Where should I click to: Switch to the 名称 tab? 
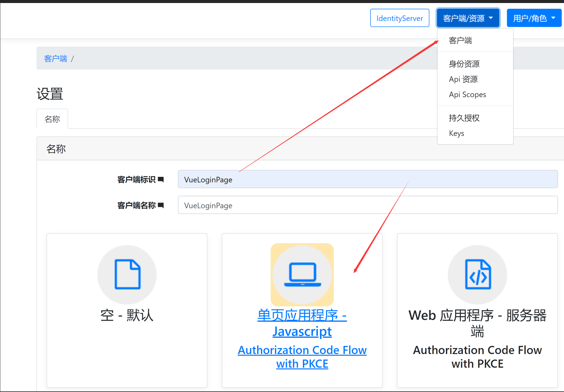(52, 119)
